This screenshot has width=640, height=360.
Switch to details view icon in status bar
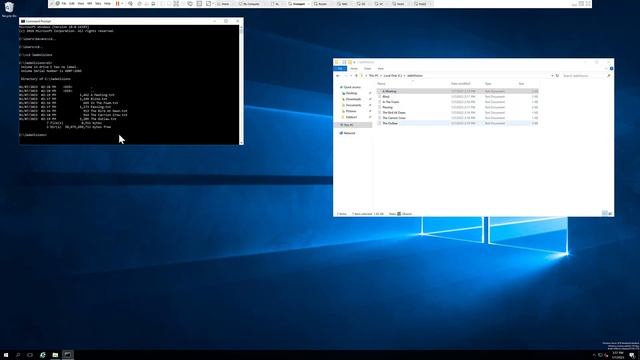[x=604, y=213]
